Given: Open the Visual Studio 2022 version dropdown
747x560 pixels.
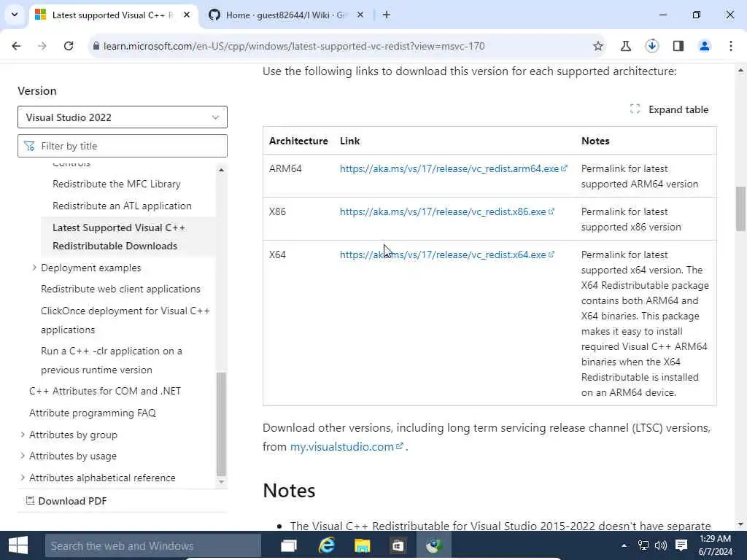Looking at the screenshot, I should [x=123, y=117].
